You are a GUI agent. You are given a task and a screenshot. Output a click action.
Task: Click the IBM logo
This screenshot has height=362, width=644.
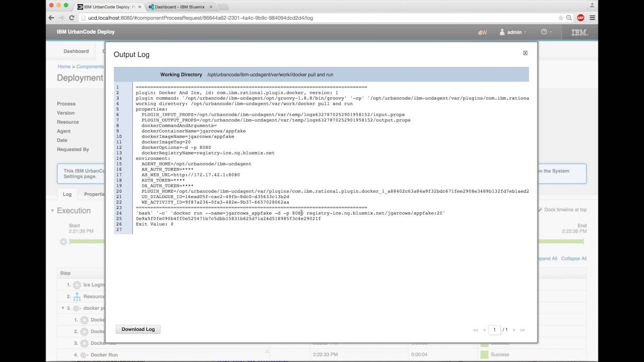tap(580, 32)
